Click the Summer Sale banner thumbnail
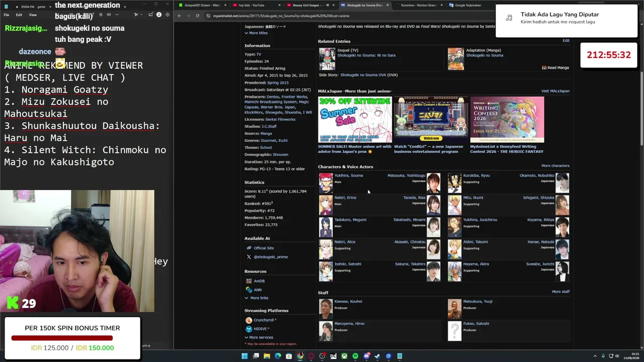The height and width of the screenshot is (362, 644). click(x=355, y=120)
